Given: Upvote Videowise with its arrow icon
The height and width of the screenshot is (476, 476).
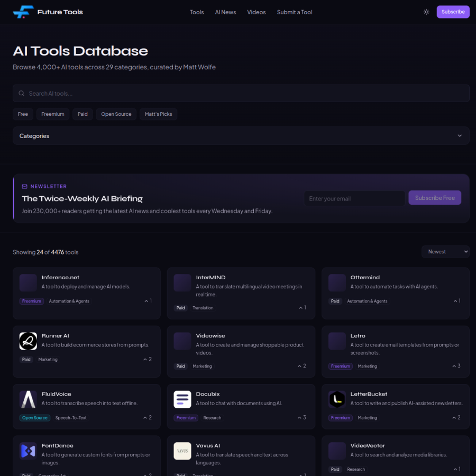Looking at the screenshot, I should [x=299, y=366].
